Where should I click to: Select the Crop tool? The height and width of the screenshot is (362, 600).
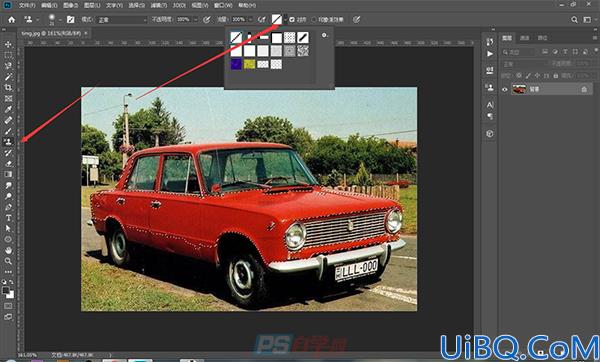[x=8, y=88]
